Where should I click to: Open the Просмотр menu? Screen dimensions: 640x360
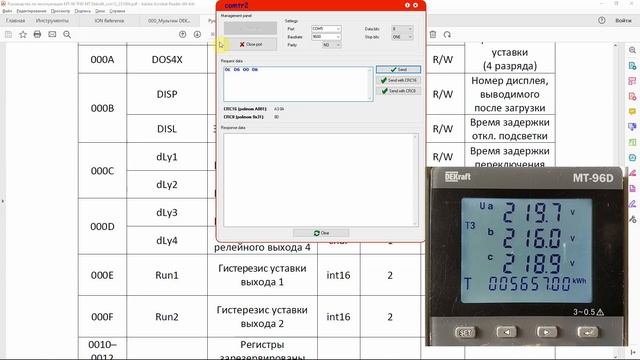pos(60,11)
